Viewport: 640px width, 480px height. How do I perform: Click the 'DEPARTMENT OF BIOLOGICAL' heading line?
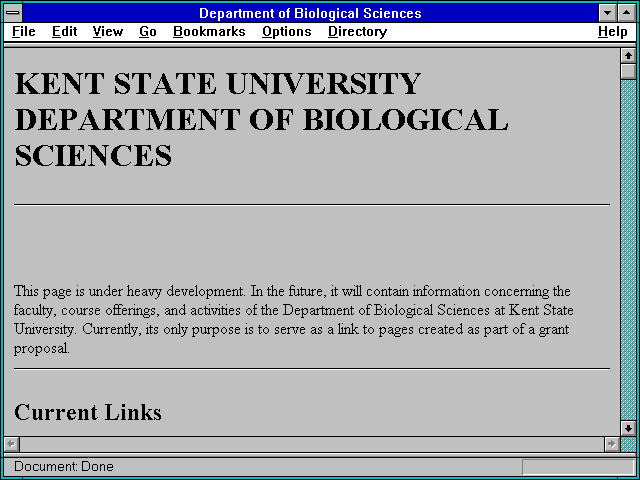coord(261,119)
